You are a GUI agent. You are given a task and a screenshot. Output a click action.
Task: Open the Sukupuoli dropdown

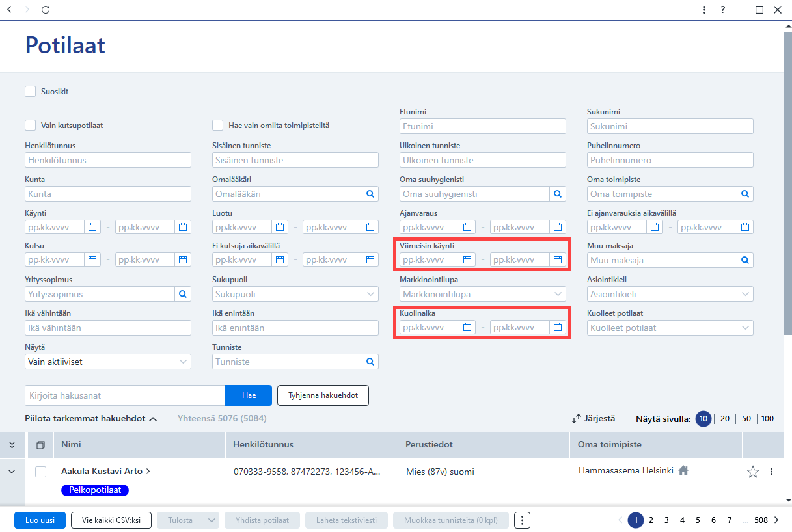click(x=295, y=293)
